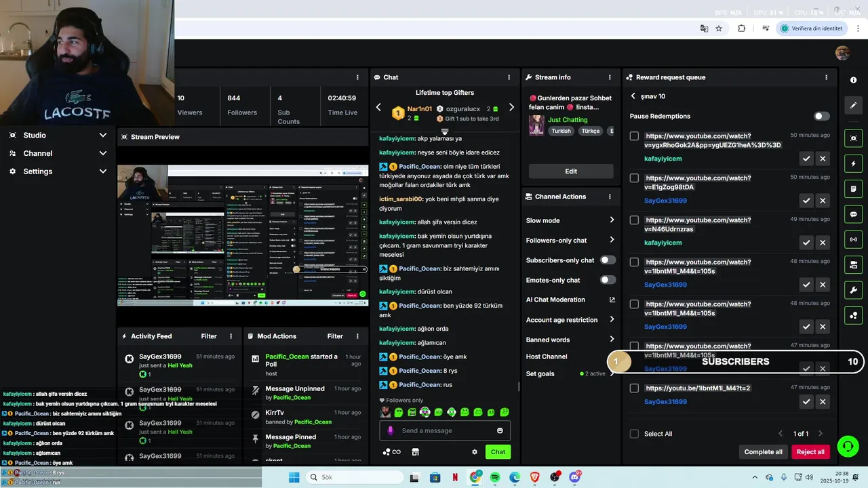
Task: Click the purple microphone icon in message box
Action: pos(390,430)
